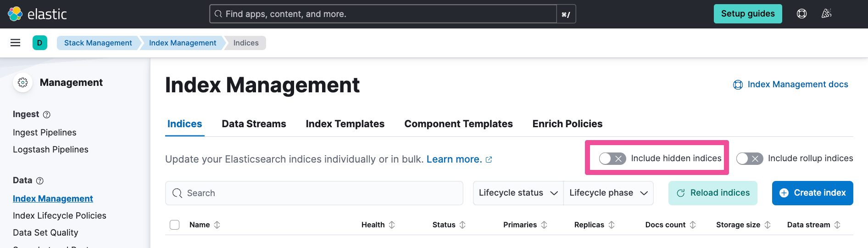The height and width of the screenshot is (248, 868).
Task: Click the lifebuoy icon next to docs link
Action: click(738, 85)
